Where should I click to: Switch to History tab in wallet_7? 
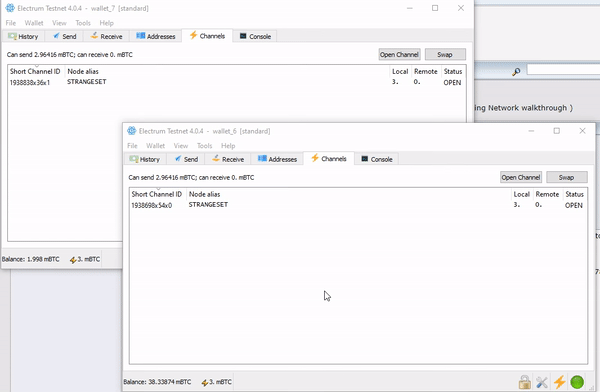23,36
